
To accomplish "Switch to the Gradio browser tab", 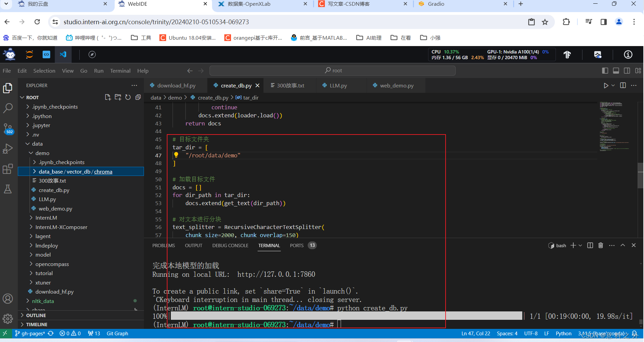I will pos(462,4).
